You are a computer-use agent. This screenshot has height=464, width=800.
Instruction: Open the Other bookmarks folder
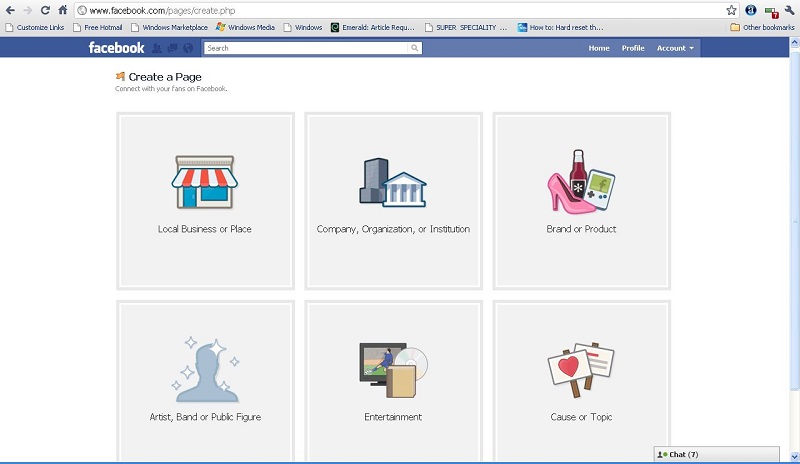click(x=762, y=28)
